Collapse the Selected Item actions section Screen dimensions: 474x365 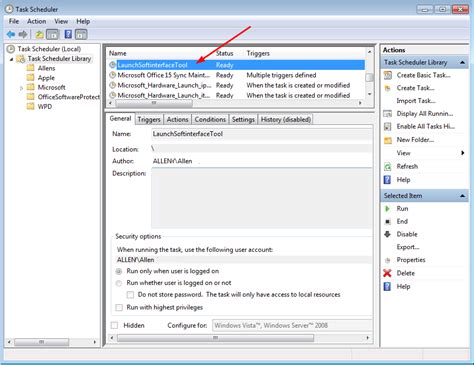[x=462, y=196]
